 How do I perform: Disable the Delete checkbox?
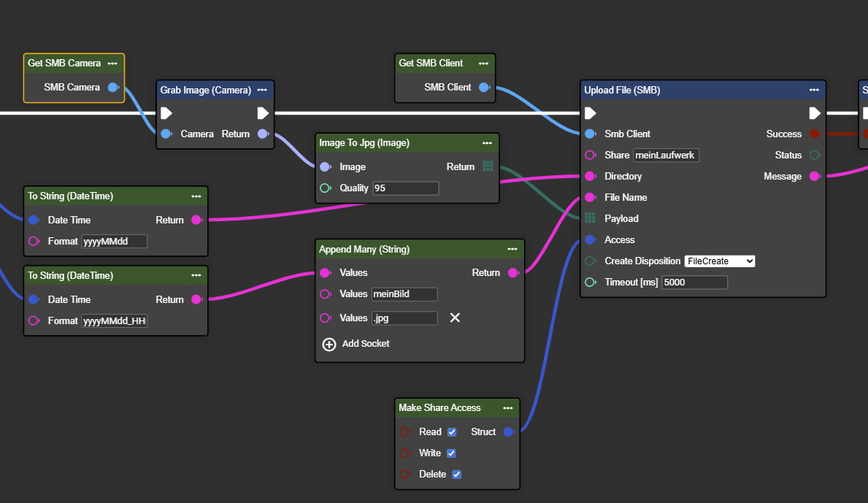pos(456,475)
